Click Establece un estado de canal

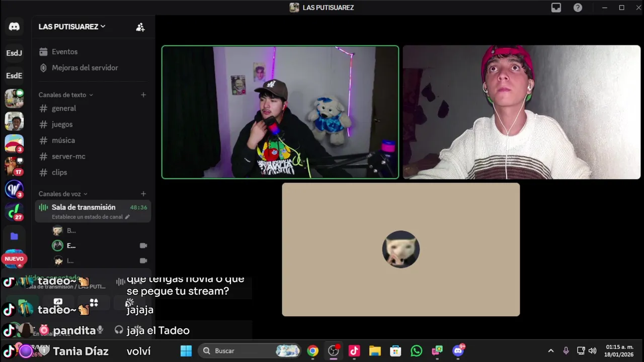[87, 217]
